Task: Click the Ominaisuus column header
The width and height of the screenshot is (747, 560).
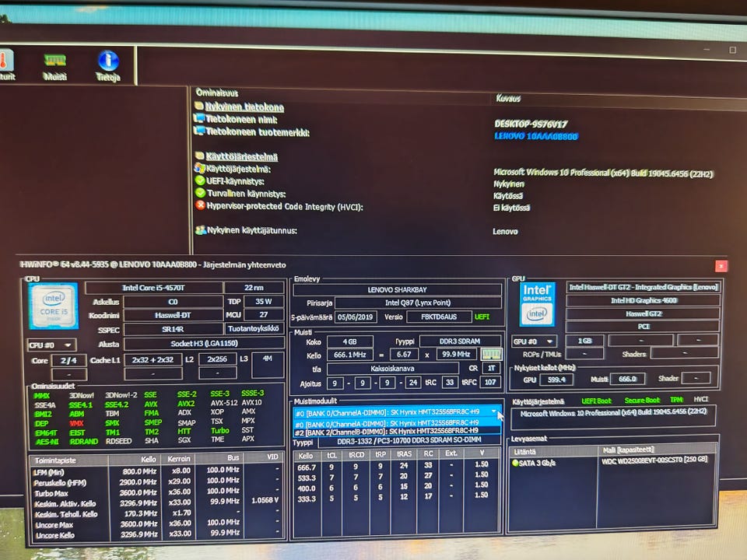Action: [217, 93]
